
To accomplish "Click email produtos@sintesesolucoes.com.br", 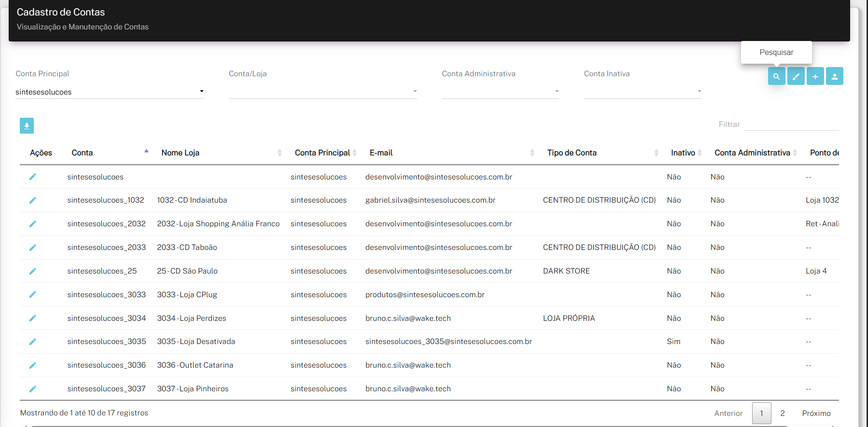I will click(x=425, y=294).
